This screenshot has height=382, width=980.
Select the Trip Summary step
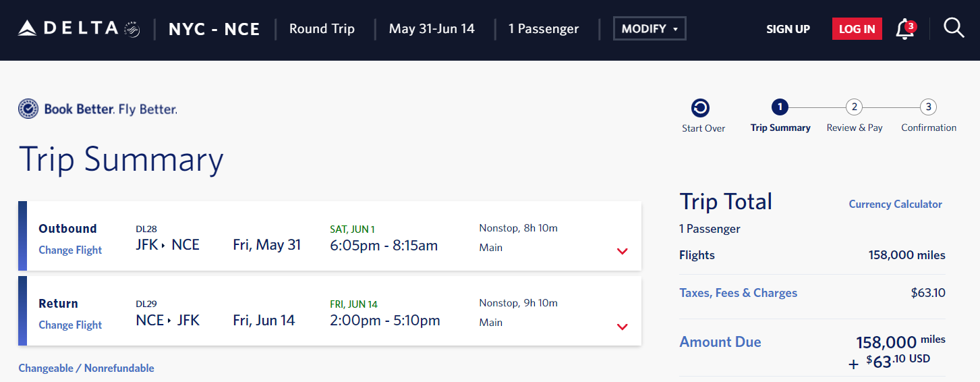[780, 107]
